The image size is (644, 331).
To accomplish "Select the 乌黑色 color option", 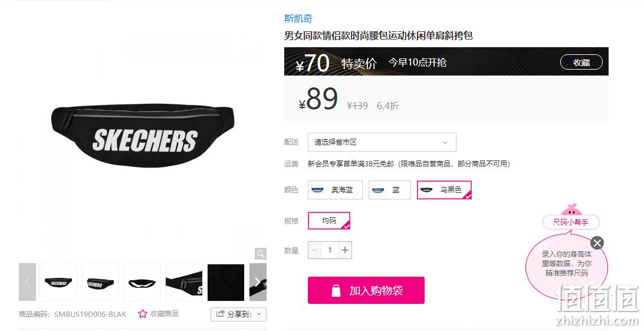I will (x=444, y=190).
